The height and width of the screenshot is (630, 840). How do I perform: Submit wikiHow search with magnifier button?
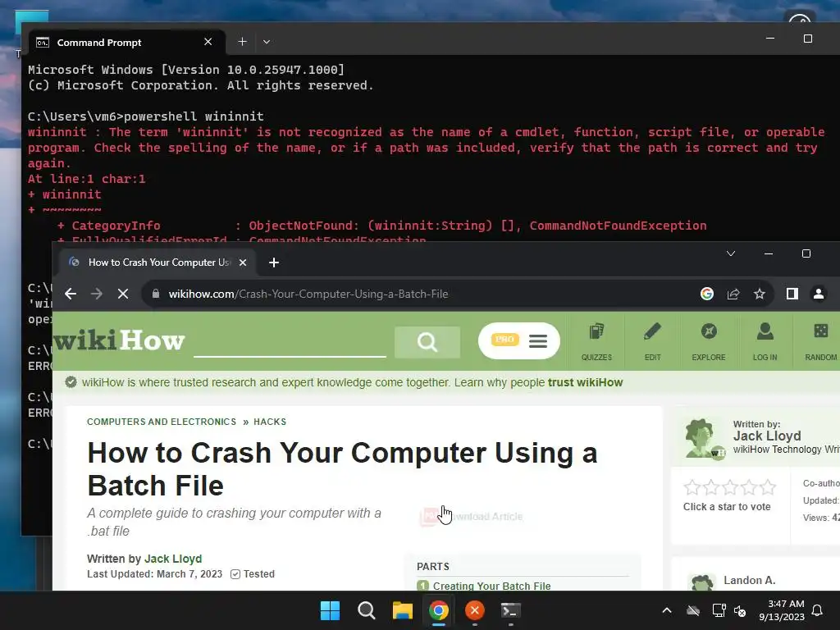[x=427, y=342]
